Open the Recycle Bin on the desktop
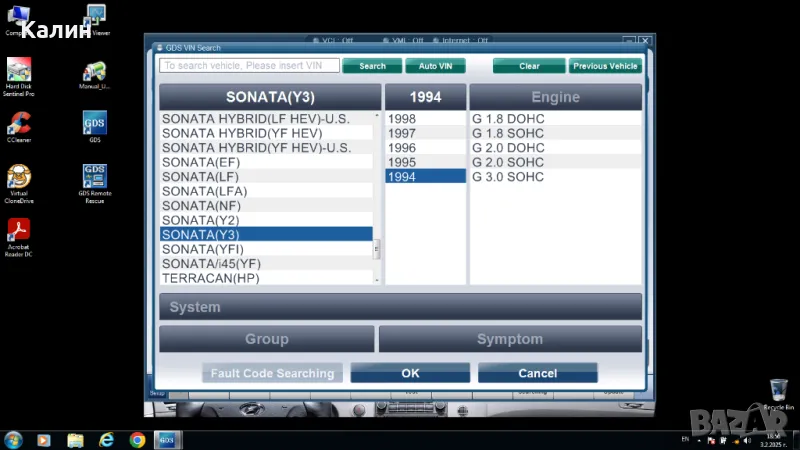Viewport: 800px width, 450px height. click(x=778, y=390)
